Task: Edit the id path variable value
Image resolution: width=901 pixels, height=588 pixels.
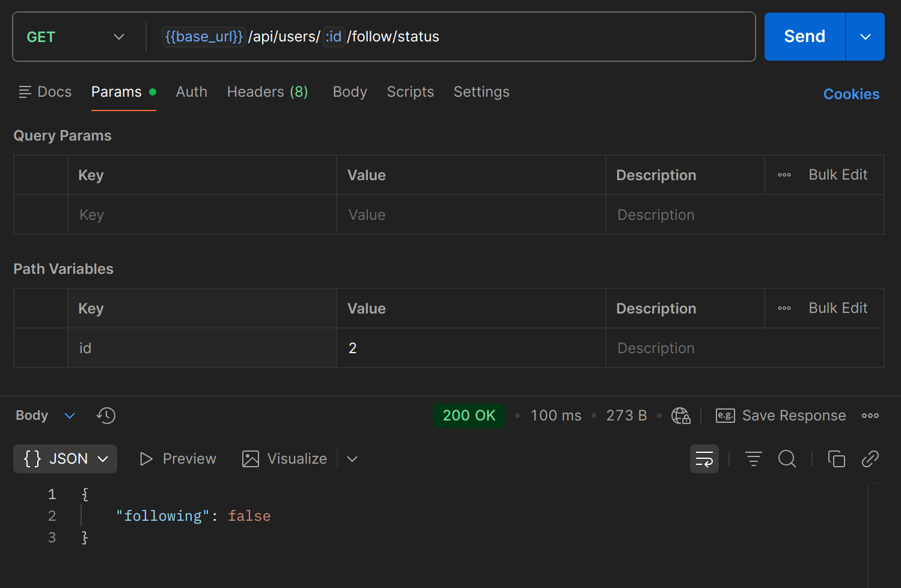Action: click(x=471, y=348)
